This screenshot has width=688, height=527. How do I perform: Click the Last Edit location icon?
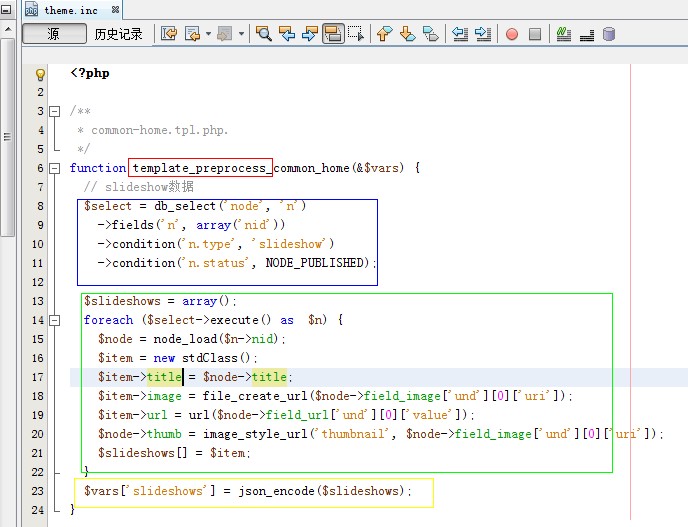(169, 34)
